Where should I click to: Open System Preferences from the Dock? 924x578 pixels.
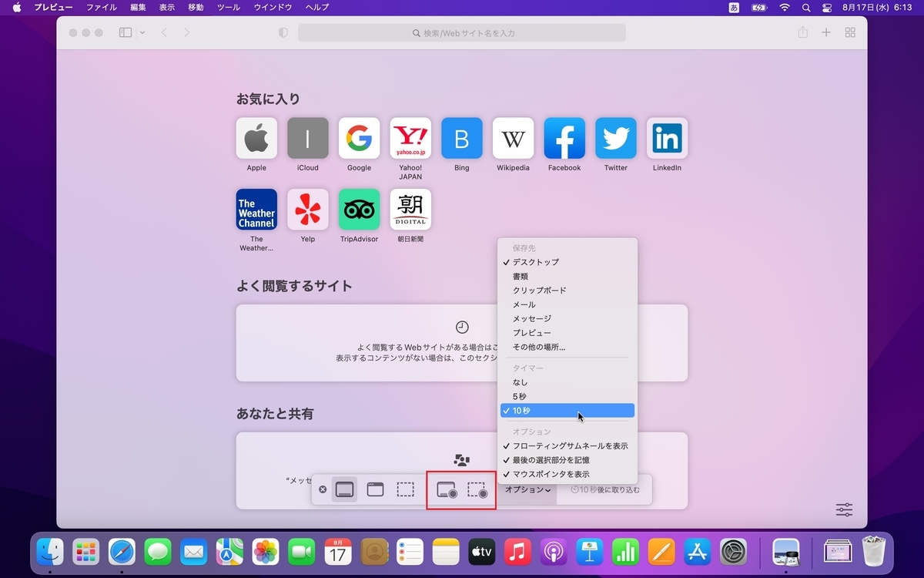point(733,552)
